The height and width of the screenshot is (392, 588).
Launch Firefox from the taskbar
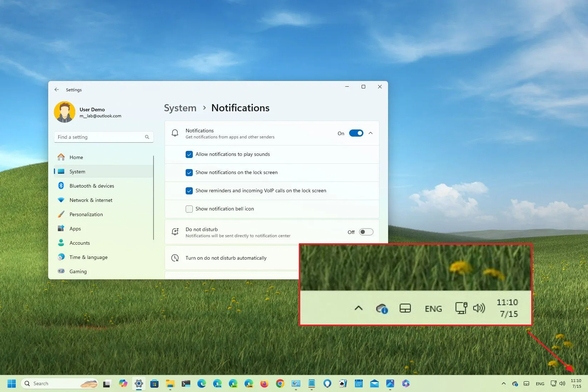tap(264, 383)
